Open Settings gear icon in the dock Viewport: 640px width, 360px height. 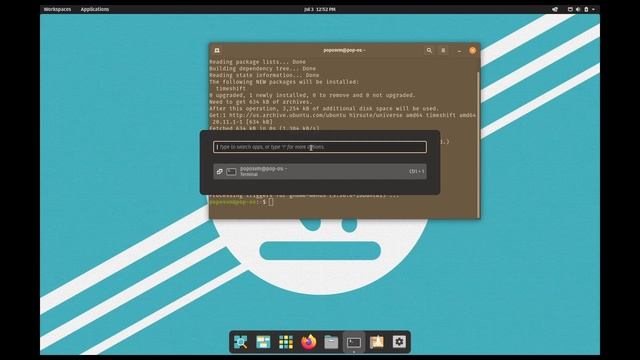click(399, 342)
